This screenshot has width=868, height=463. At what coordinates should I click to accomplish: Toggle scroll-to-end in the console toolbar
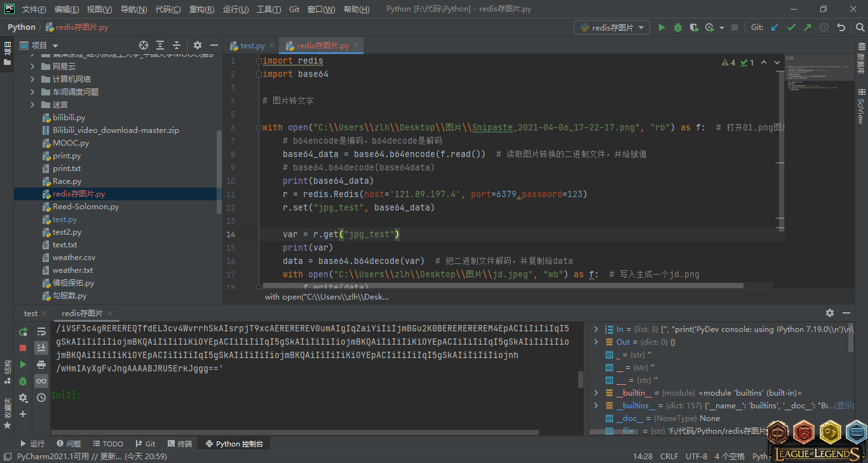41,348
